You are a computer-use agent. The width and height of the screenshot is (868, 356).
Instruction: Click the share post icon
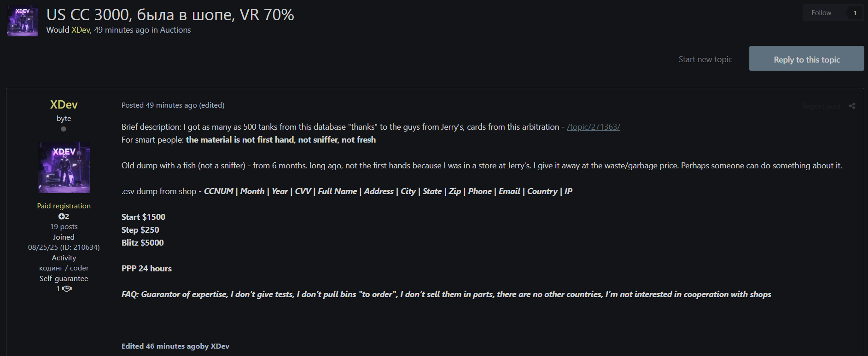pyautogui.click(x=852, y=106)
